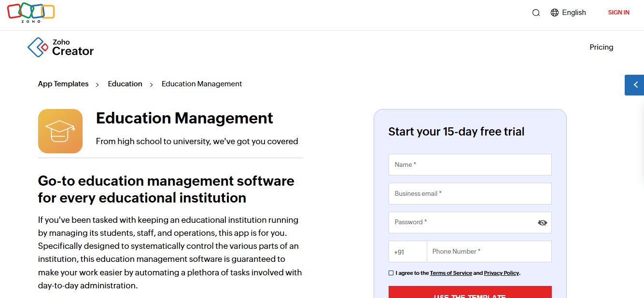Open the Privacy Policy link
644x298 pixels.
tap(501, 272)
